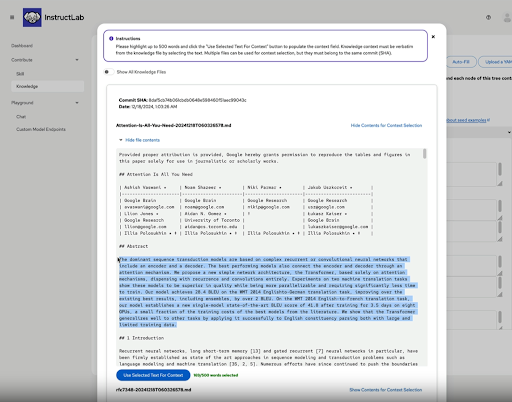Click the Auto-Fill button
Screen dimensions: 512x402
pyautogui.click(x=461, y=62)
